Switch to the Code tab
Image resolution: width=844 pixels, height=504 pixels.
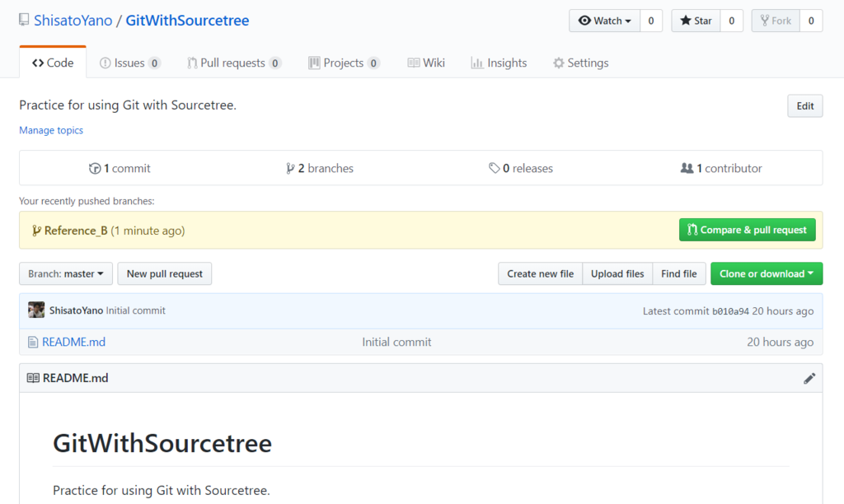click(x=53, y=63)
